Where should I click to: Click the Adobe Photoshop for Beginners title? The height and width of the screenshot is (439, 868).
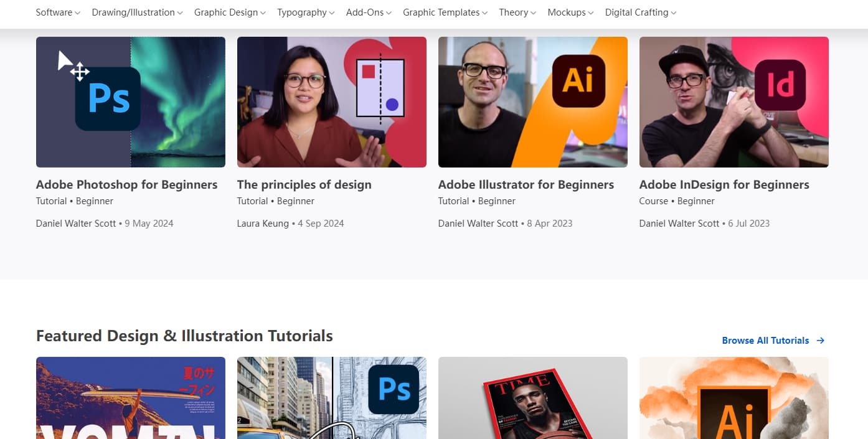click(x=127, y=185)
